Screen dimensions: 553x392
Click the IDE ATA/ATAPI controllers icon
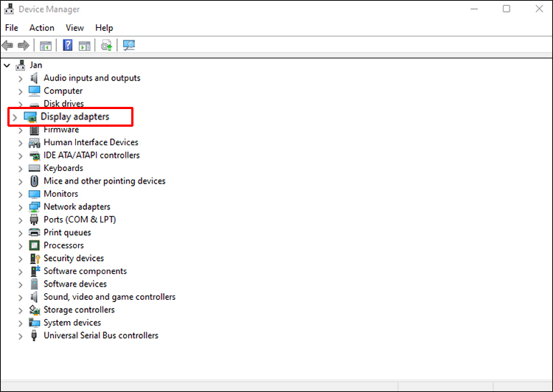35,155
